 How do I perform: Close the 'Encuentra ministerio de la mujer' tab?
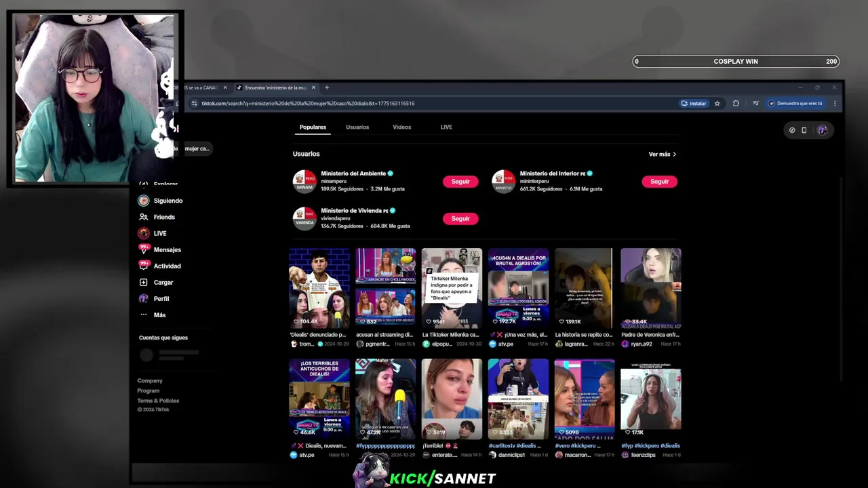coord(313,87)
